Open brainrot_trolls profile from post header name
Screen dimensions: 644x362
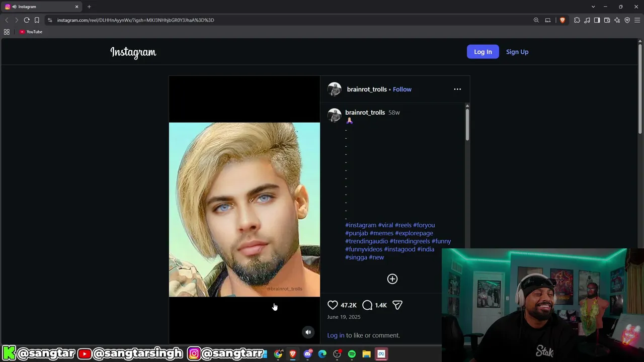coord(367,89)
